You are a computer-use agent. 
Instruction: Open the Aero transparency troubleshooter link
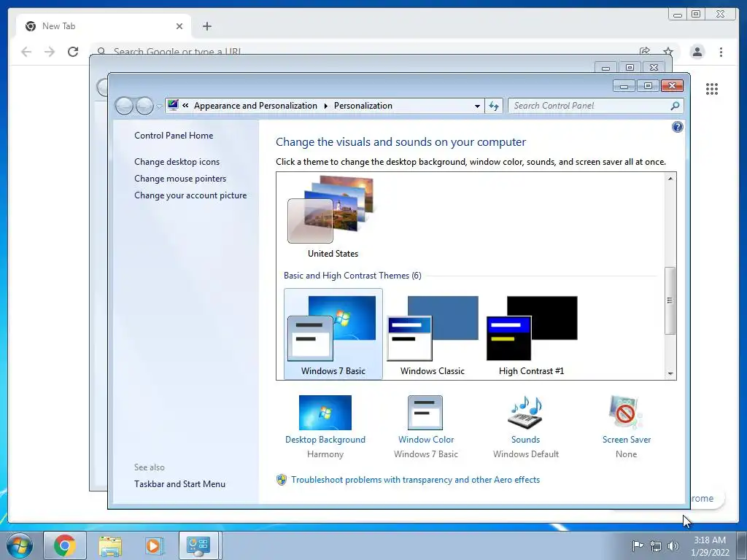(x=415, y=480)
